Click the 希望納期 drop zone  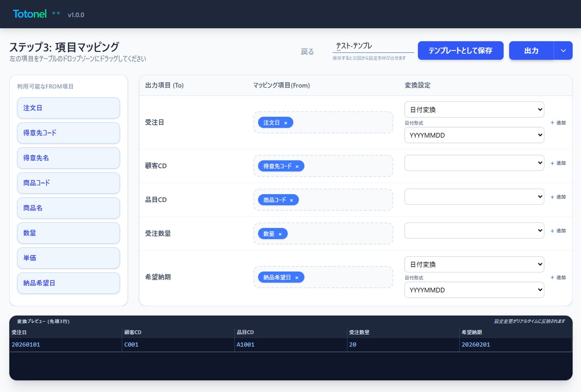[323, 277]
